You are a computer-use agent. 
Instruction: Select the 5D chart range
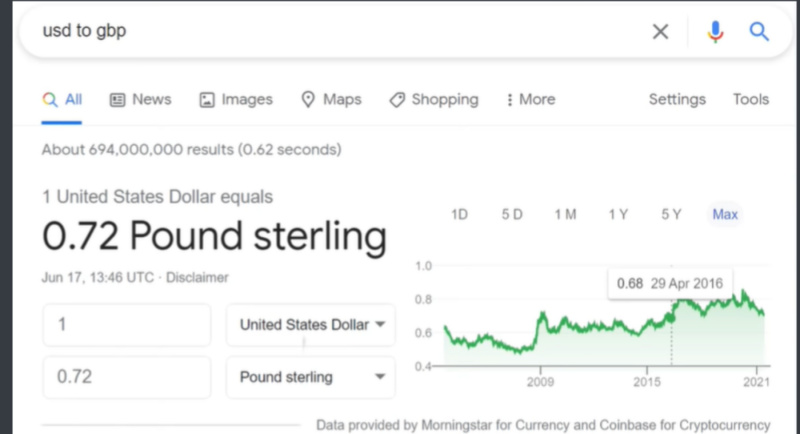tap(512, 214)
